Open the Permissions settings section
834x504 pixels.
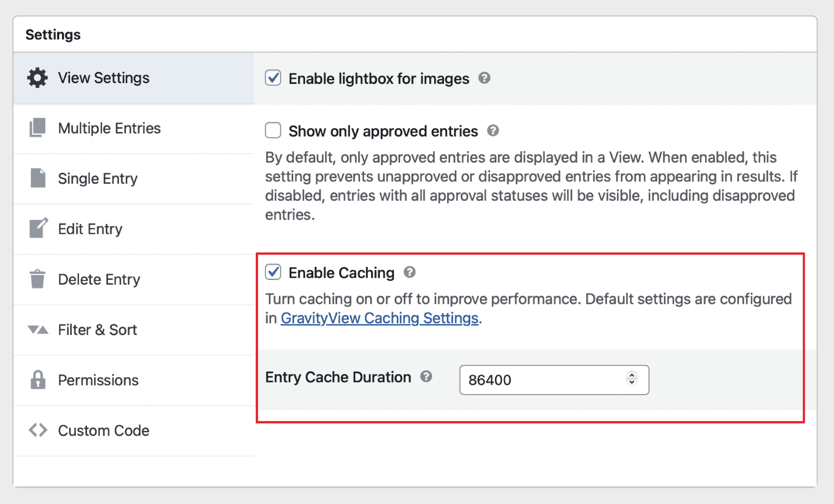tap(98, 380)
